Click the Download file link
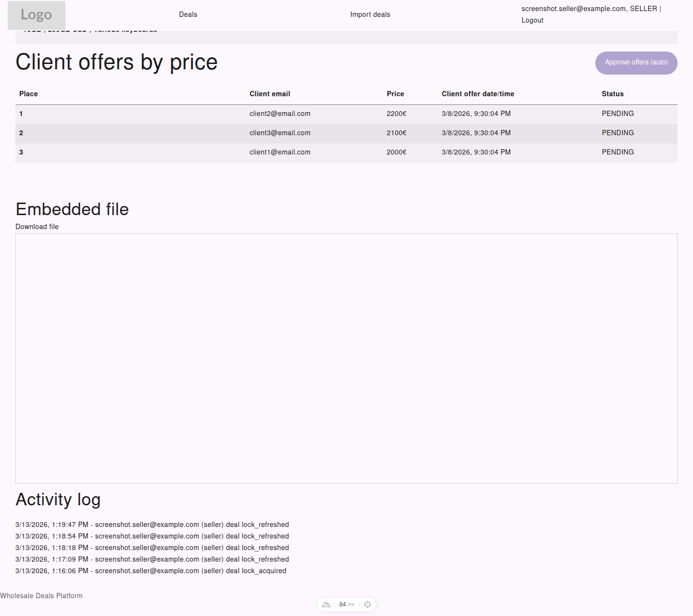This screenshot has height=616, width=693. [37, 226]
